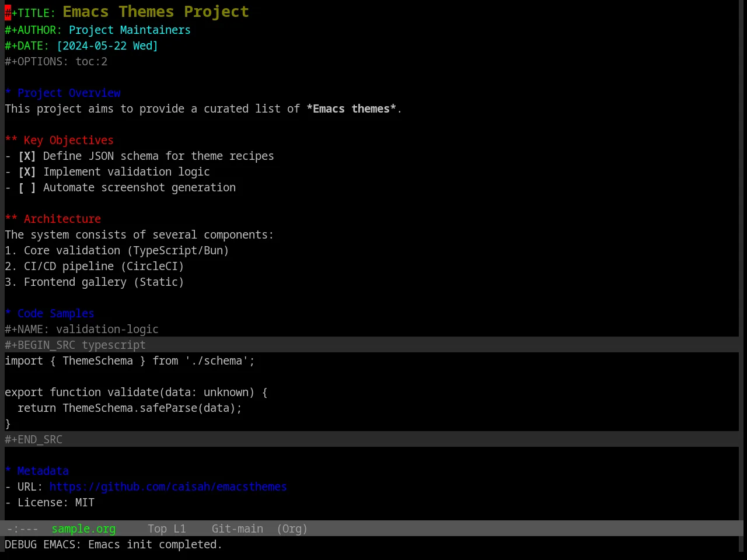Image resolution: width=747 pixels, height=560 pixels.
Task: Fold the 'Code Samples' heading star
Action: coord(8,314)
